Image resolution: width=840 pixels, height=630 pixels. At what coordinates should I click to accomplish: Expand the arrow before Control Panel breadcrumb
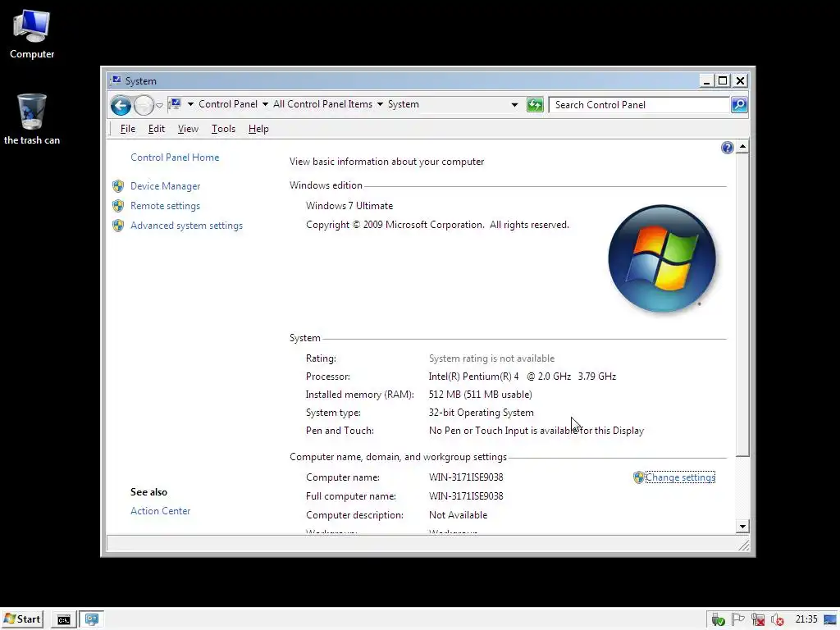[x=190, y=104]
